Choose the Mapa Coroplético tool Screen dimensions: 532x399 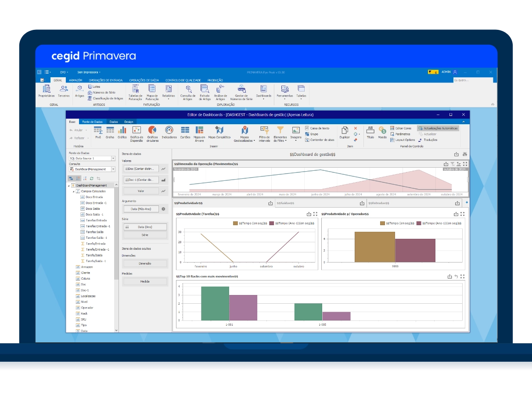pos(219,132)
